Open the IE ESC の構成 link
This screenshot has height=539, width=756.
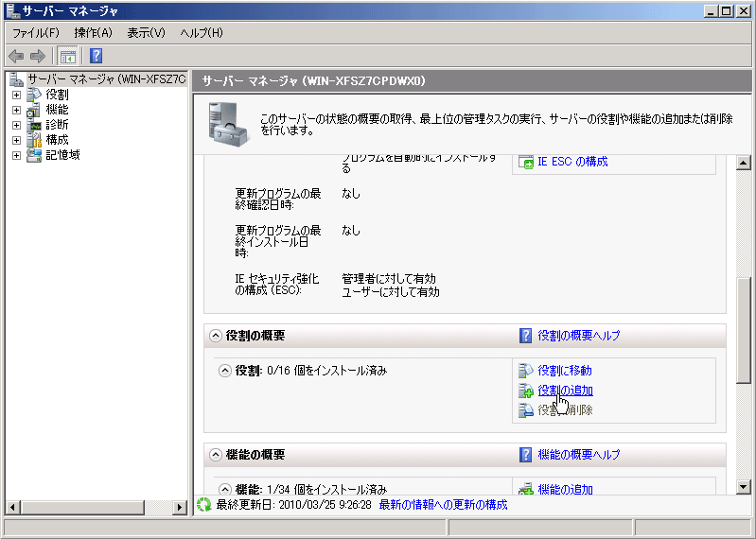571,162
